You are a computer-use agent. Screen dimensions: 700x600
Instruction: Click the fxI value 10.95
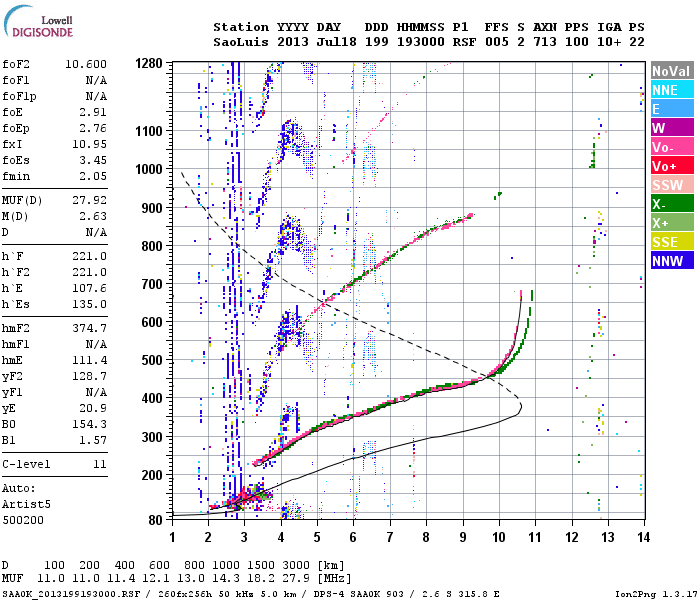89,144
